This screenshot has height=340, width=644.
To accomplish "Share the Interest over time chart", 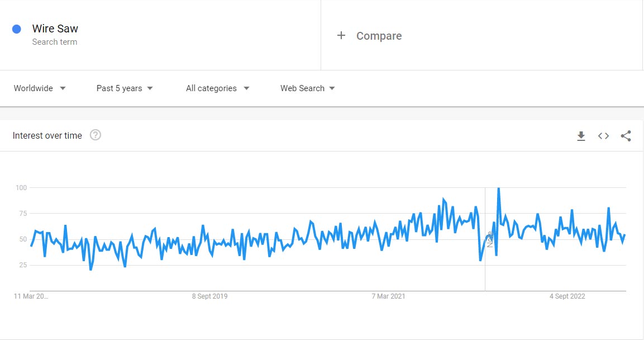I will (626, 136).
